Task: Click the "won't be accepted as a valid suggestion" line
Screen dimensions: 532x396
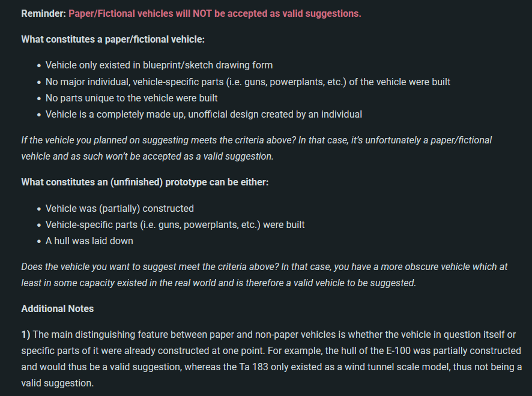Action: [147, 156]
